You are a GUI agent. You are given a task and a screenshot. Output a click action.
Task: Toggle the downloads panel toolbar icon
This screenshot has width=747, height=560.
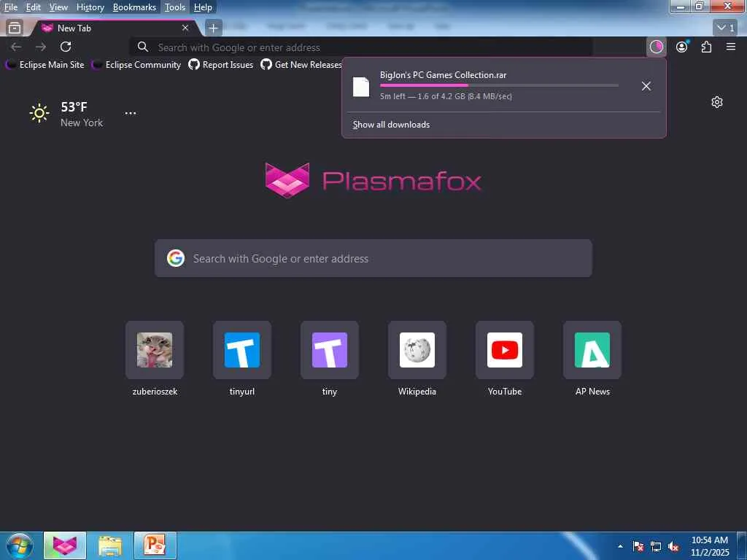coord(657,47)
